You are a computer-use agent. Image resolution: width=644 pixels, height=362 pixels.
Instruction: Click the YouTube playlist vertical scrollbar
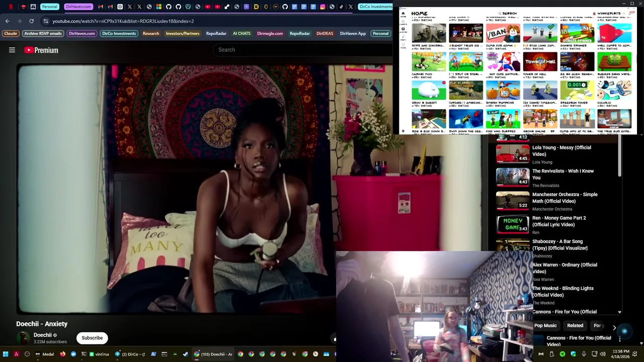pyautogui.click(x=619, y=156)
